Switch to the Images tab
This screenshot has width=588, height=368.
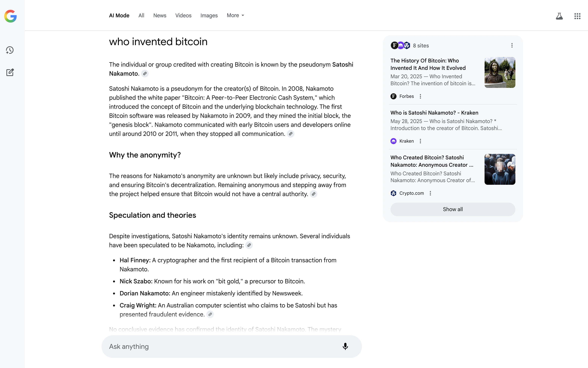[209, 15]
